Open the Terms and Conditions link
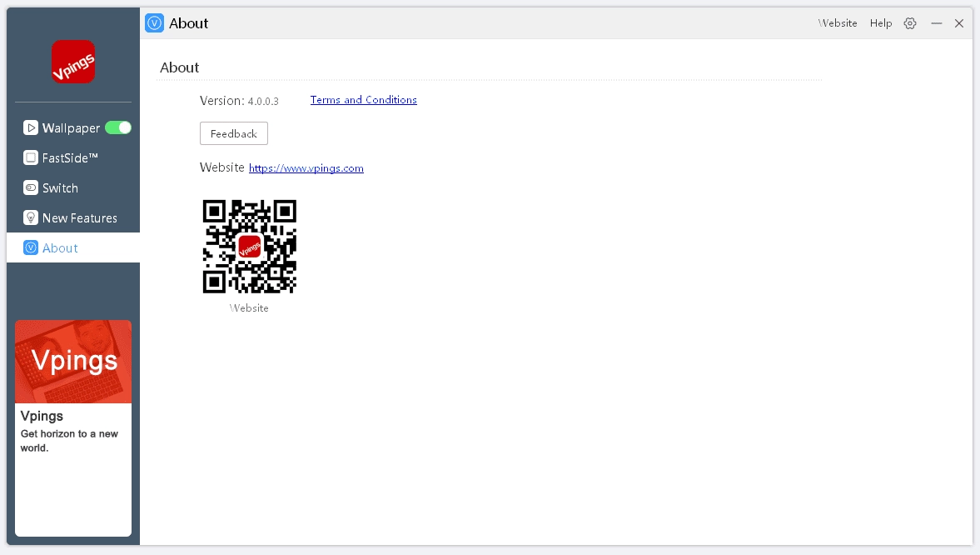980x555 pixels. (363, 100)
